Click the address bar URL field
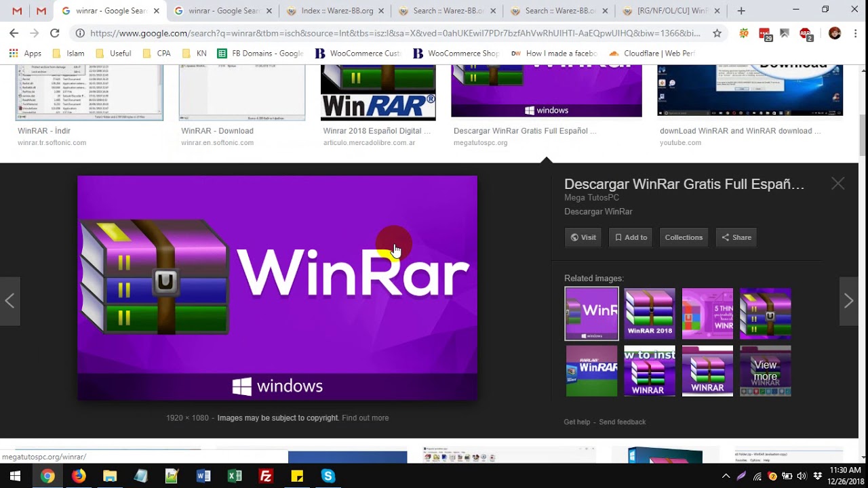The height and width of the screenshot is (488, 868). click(395, 33)
